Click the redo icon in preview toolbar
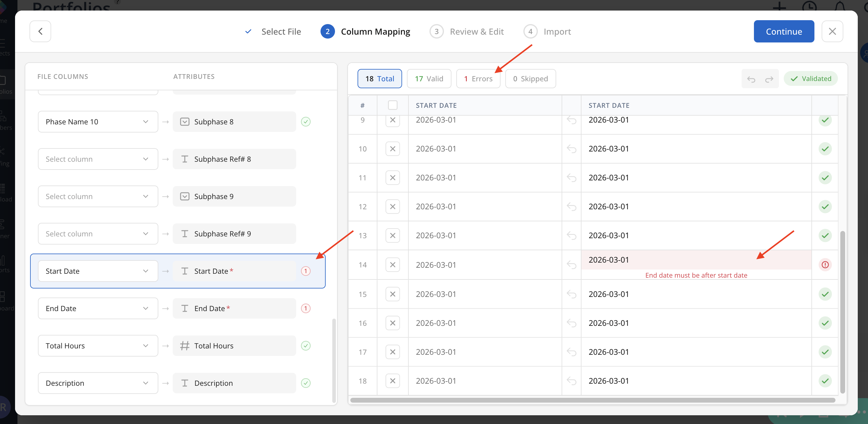This screenshot has height=424, width=868. (769, 79)
